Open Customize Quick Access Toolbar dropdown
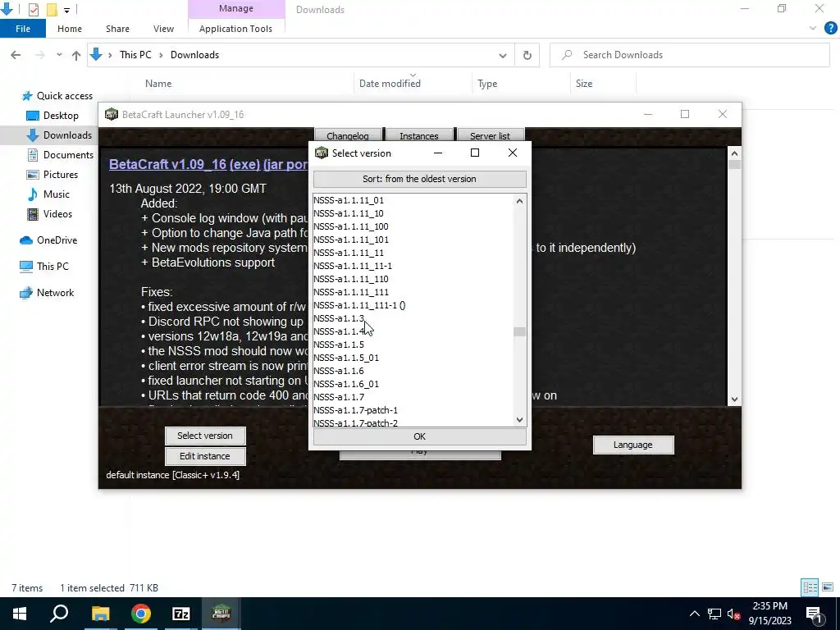Viewport: 840px width, 630px height. [x=66, y=10]
